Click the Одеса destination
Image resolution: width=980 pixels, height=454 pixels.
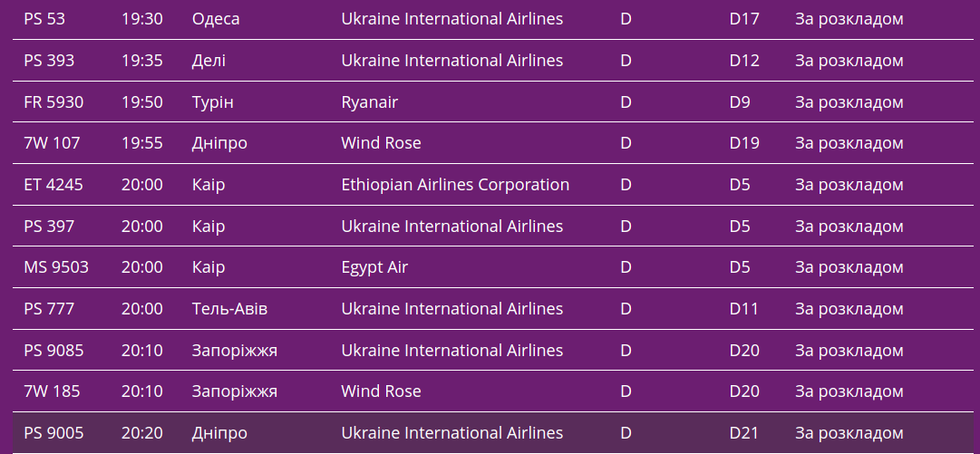216,19
